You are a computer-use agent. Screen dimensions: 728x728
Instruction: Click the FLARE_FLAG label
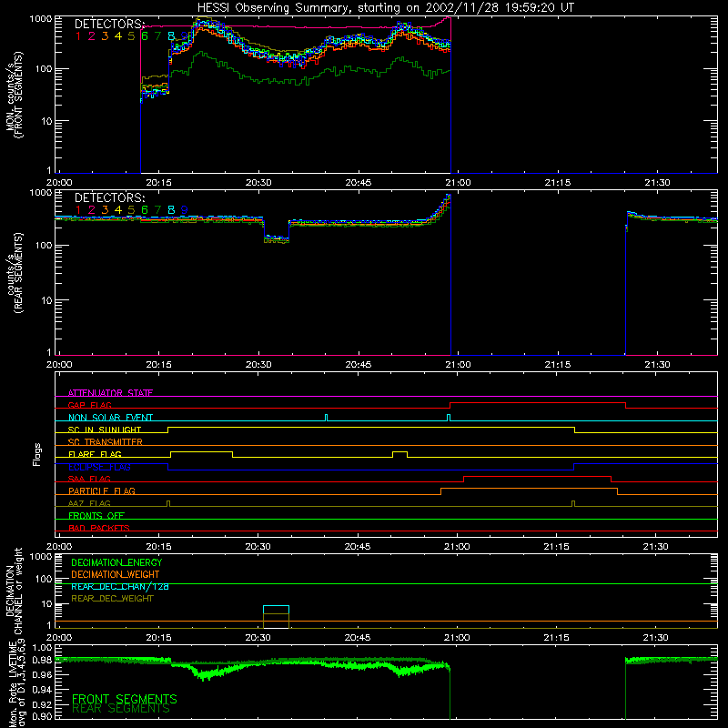tap(96, 454)
